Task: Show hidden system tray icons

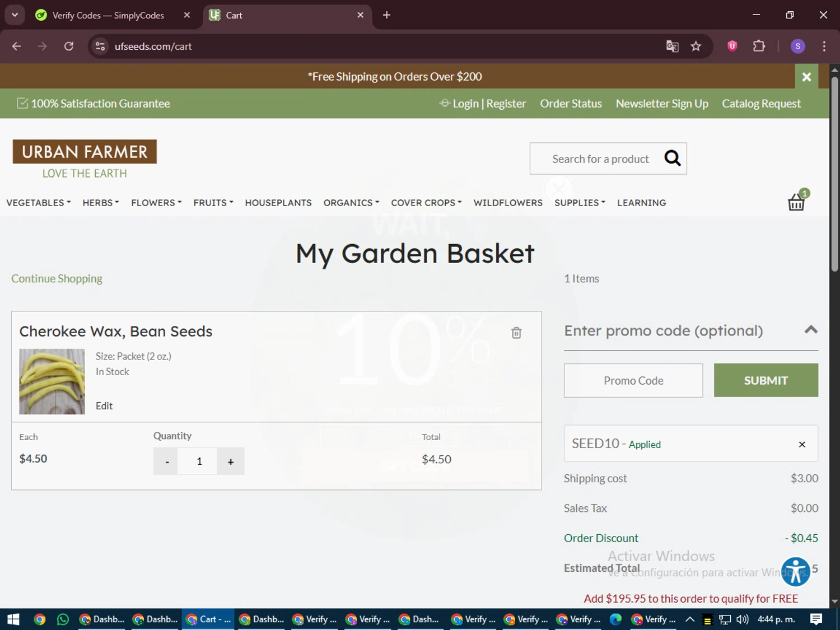Action: tap(690, 619)
